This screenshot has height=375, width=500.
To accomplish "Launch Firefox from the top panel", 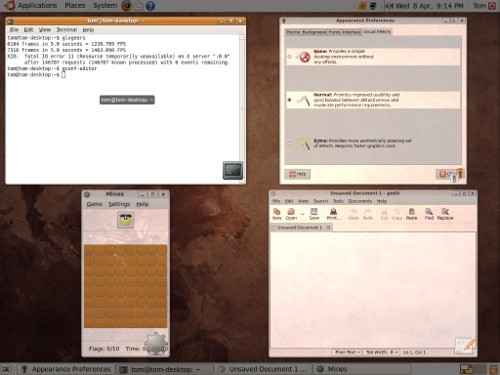I will click(126, 5).
